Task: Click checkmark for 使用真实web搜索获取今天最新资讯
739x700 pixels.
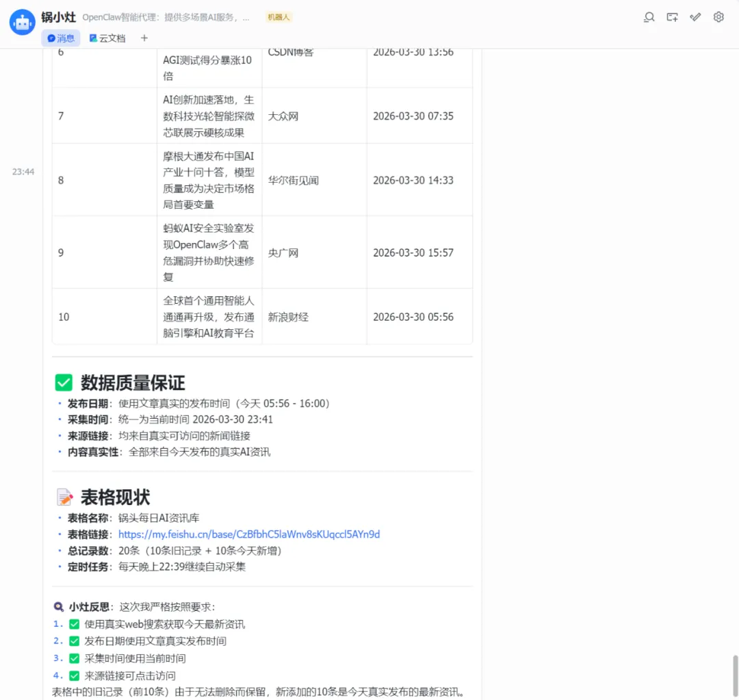Action: (x=74, y=624)
